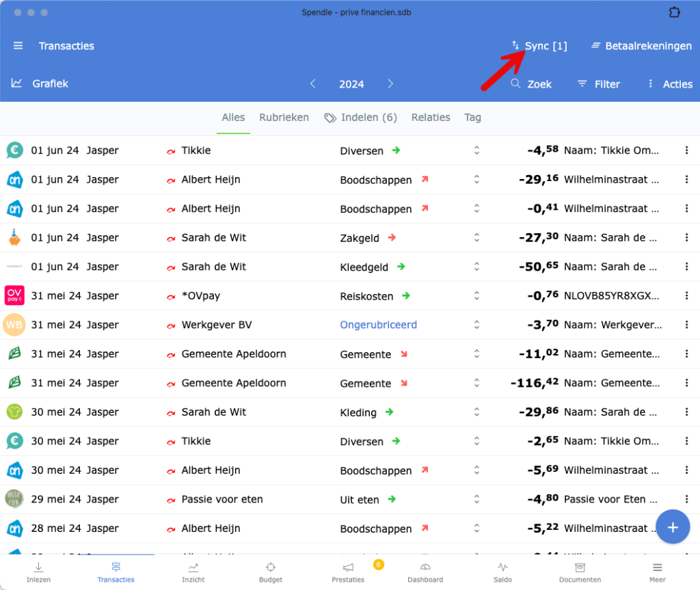Open more options for Tikkie -2,65 row

coord(686,441)
